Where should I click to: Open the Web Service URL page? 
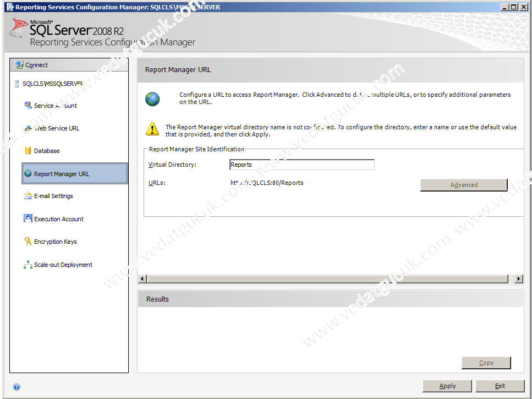click(x=57, y=128)
